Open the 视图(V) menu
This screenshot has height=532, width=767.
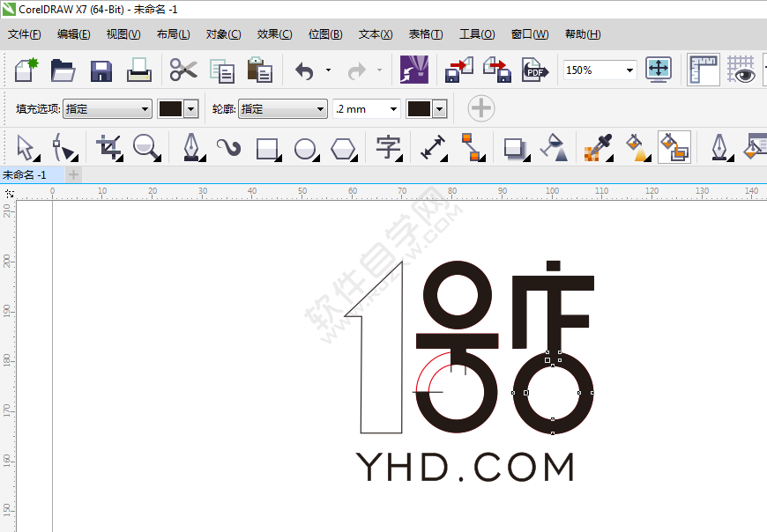pyautogui.click(x=123, y=34)
